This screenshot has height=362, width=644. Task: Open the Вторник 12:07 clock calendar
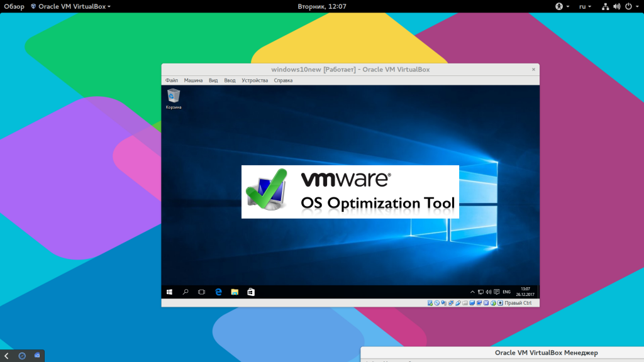point(322,6)
